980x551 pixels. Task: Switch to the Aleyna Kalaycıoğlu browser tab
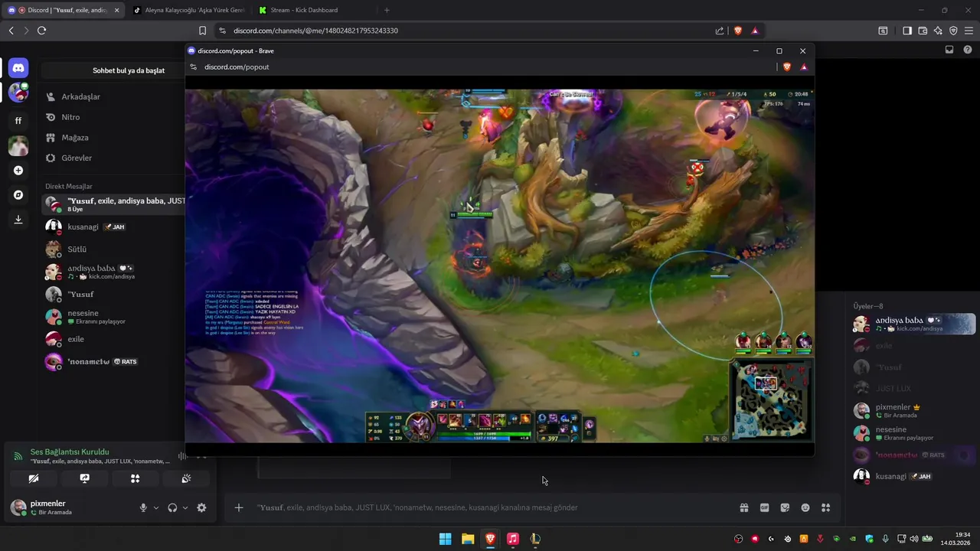point(188,10)
